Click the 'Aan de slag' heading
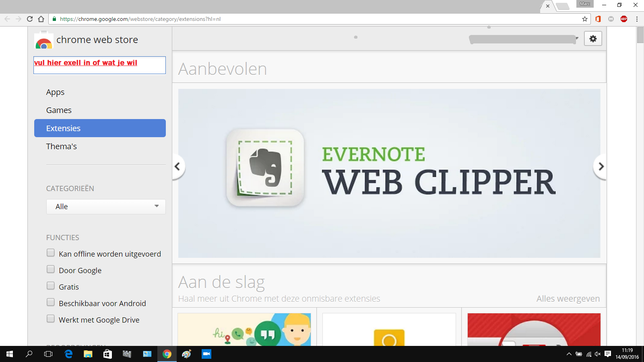 [221, 282]
